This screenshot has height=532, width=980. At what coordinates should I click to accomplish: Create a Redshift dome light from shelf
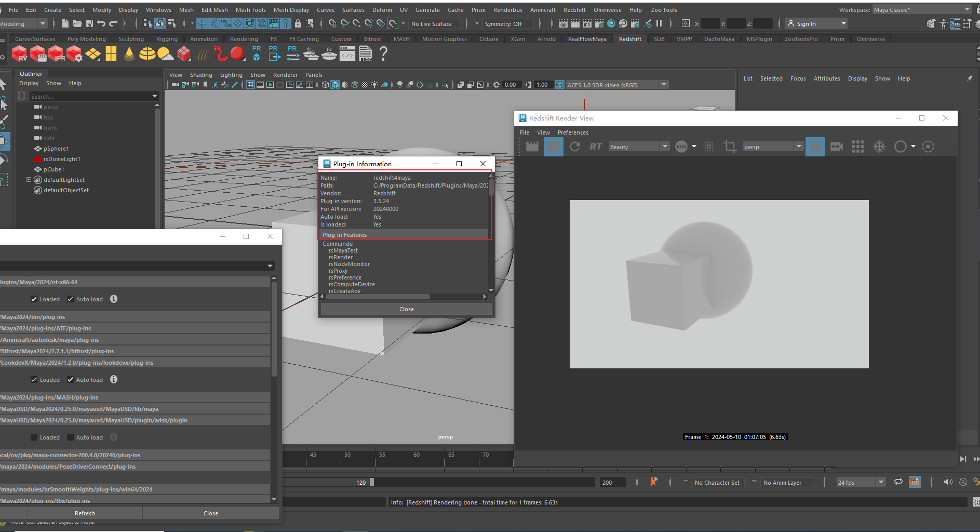[147, 54]
